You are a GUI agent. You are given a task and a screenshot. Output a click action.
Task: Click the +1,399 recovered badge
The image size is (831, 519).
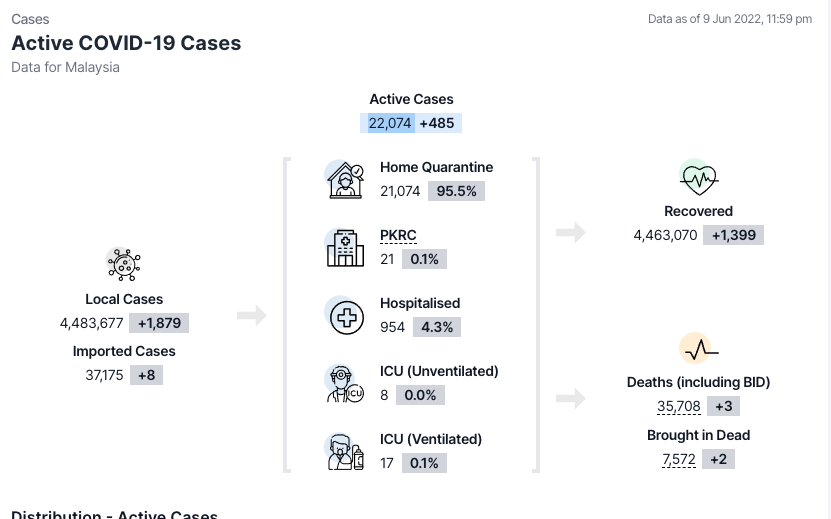734,235
